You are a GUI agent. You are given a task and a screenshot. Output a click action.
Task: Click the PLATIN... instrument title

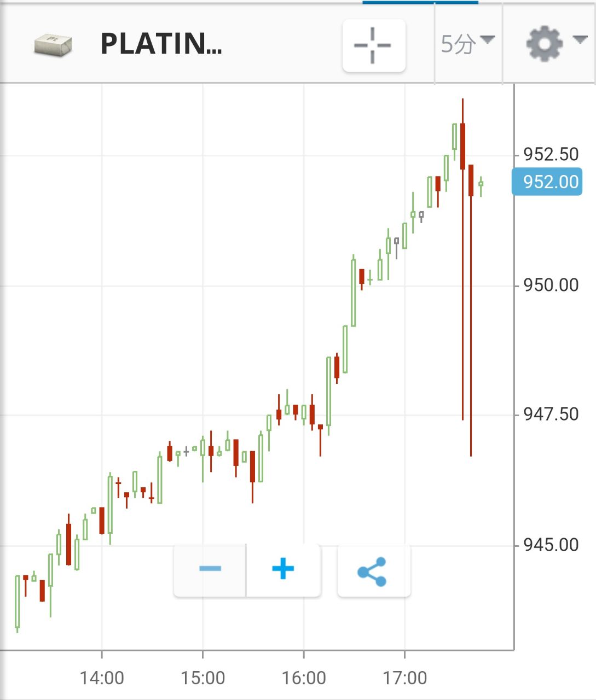click(x=161, y=44)
